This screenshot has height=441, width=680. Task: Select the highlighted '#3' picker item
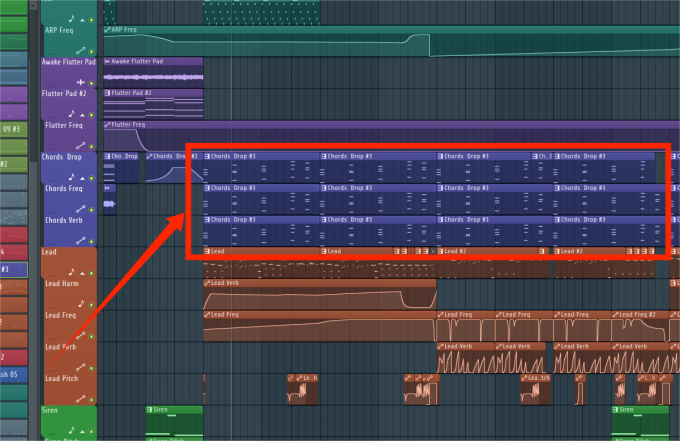click(14, 269)
